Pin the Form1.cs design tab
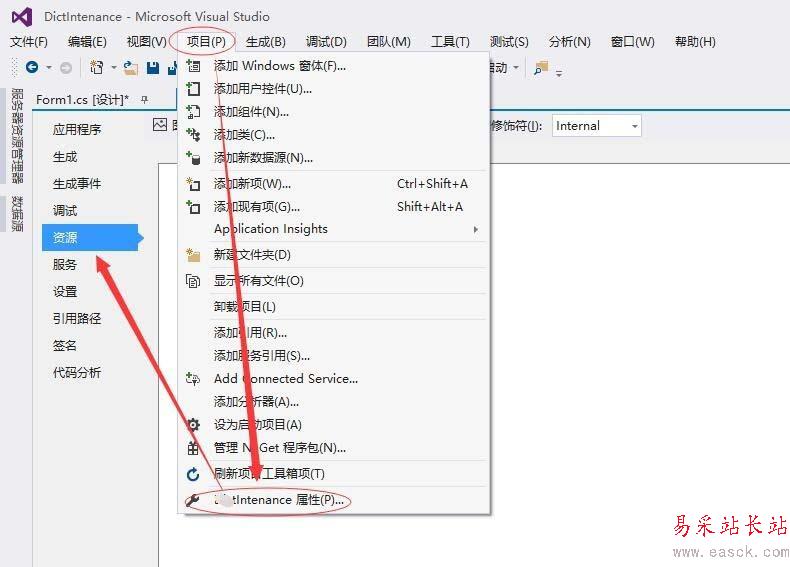 145,100
